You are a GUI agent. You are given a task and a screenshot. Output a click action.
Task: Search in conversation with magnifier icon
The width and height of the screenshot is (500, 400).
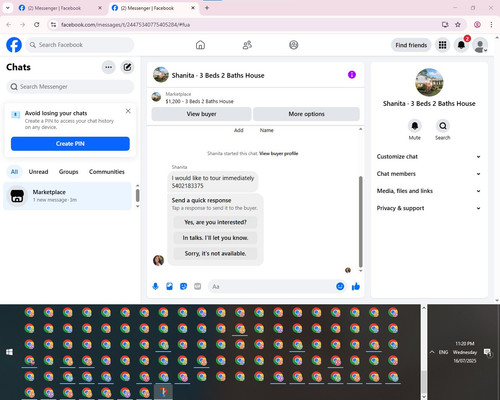(x=443, y=126)
